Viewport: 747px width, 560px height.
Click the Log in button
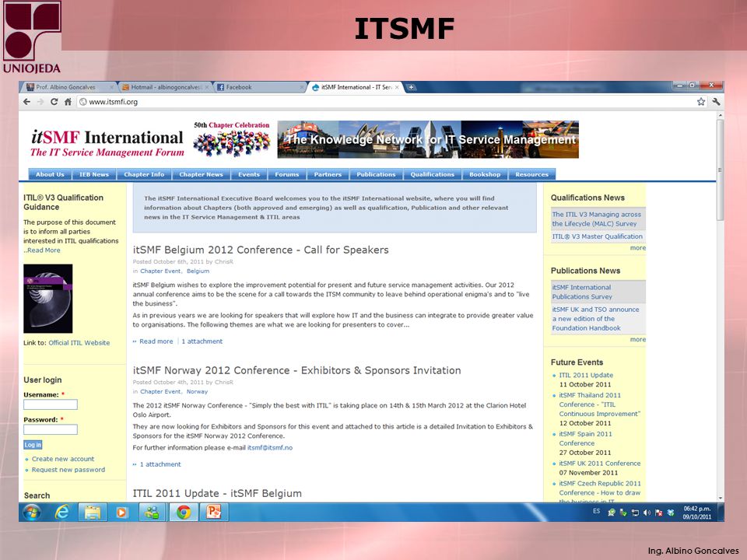click(x=33, y=445)
